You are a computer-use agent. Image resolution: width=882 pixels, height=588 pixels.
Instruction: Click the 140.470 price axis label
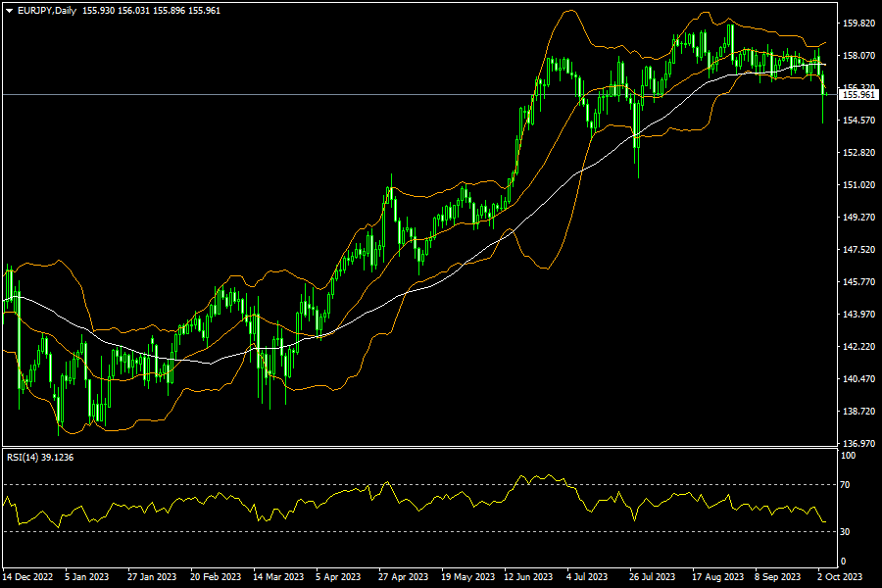tap(858, 378)
